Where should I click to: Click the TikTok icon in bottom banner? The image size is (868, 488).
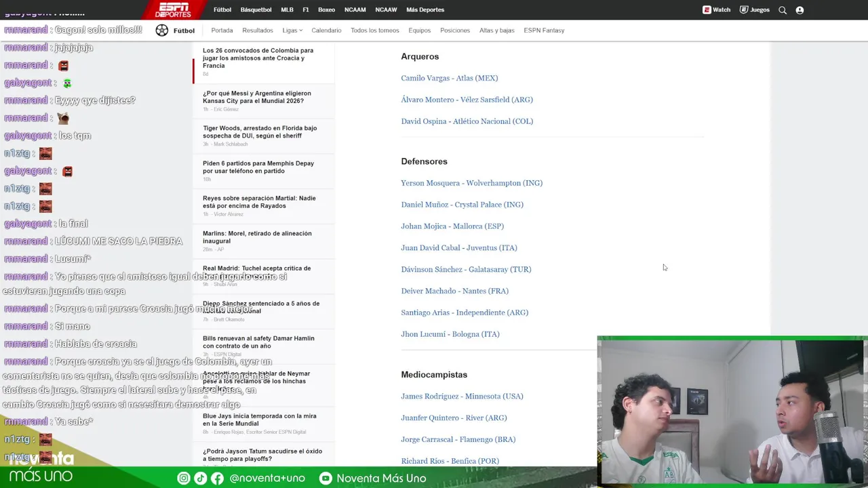[x=200, y=478]
